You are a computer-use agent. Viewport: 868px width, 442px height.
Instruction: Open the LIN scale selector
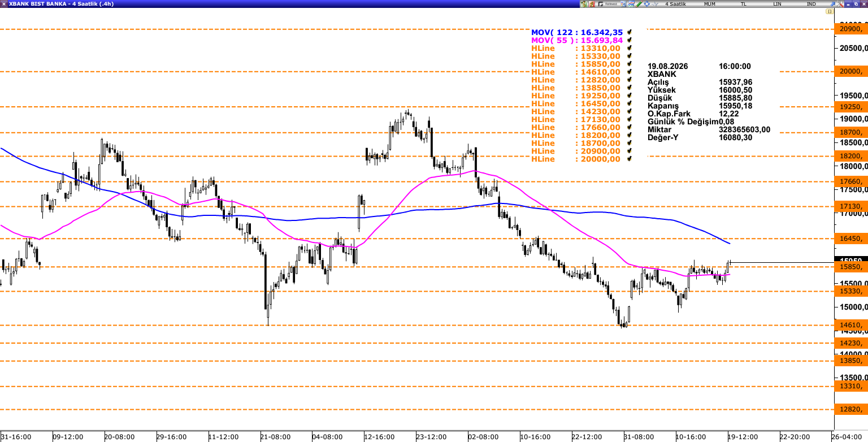pyautogui.click(x=778, y=4)
